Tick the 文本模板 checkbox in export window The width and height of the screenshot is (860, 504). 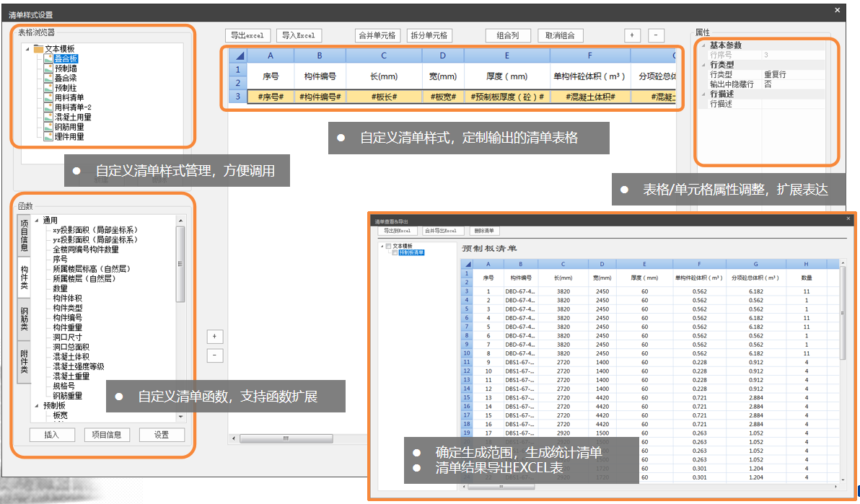pos(388,246)
